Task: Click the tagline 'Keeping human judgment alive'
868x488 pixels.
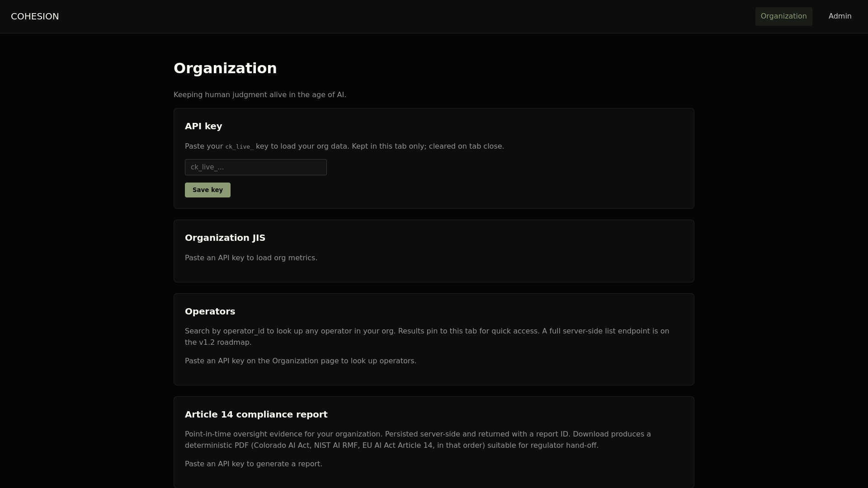Action: 260,95
